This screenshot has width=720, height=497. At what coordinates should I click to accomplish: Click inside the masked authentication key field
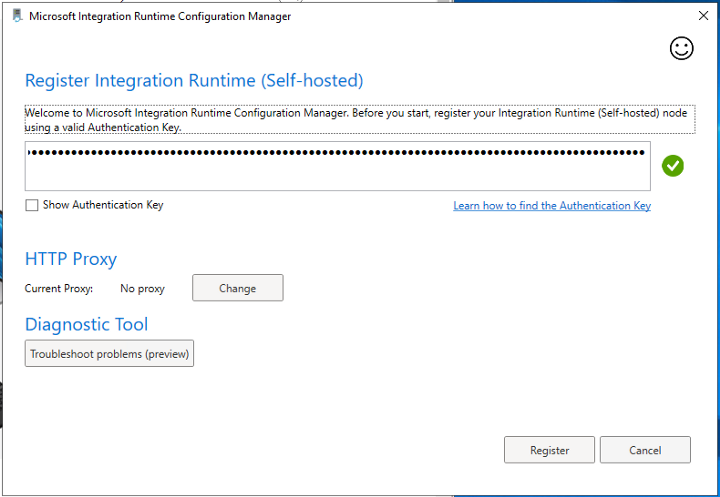[337, 154]
